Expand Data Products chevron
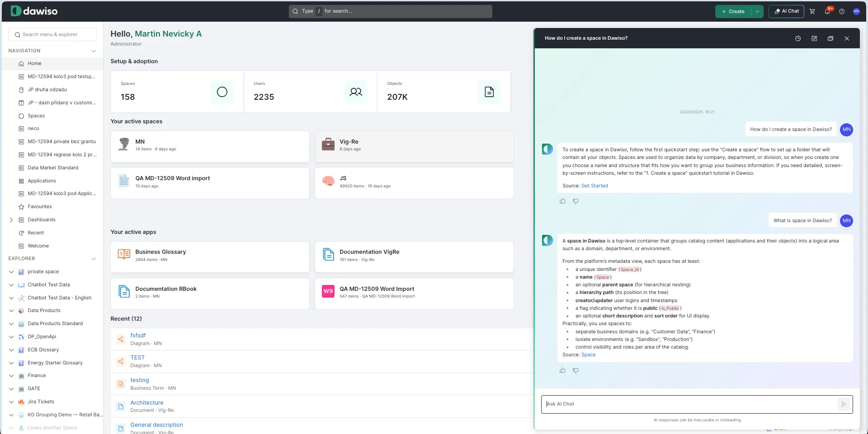 11,311
